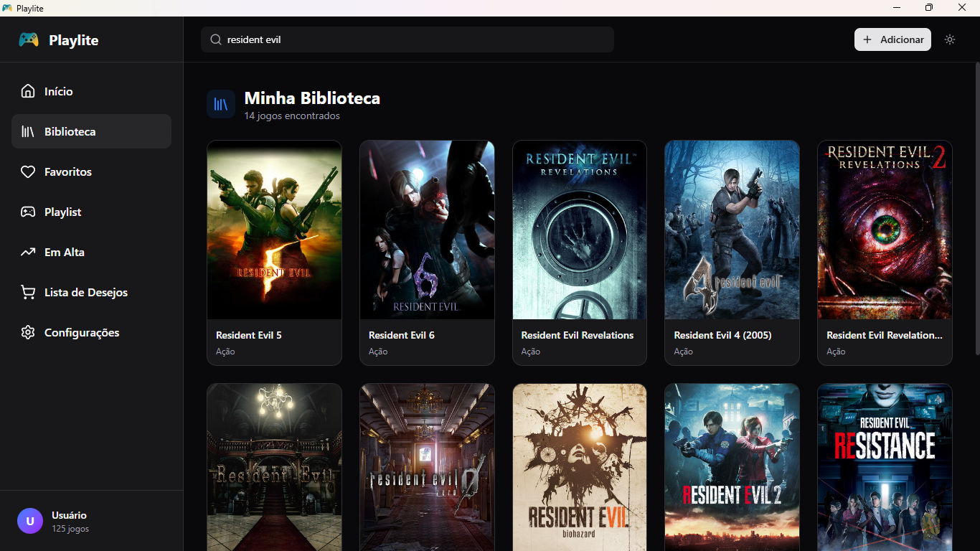Click the trending arrow icon Em Alta
The image size is (980, 551).
click(x=28, y=252)
